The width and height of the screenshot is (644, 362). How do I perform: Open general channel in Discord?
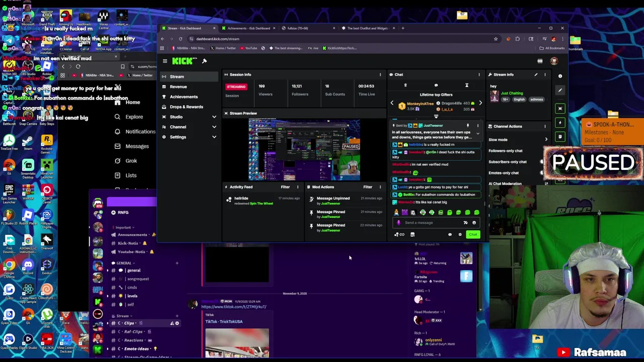(133, 270)
